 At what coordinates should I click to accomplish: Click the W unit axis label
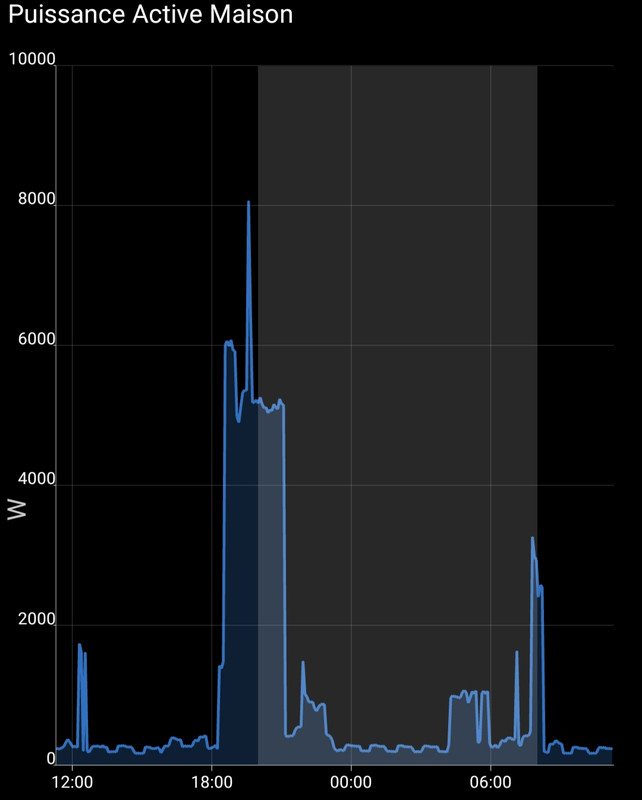(17, 509)
